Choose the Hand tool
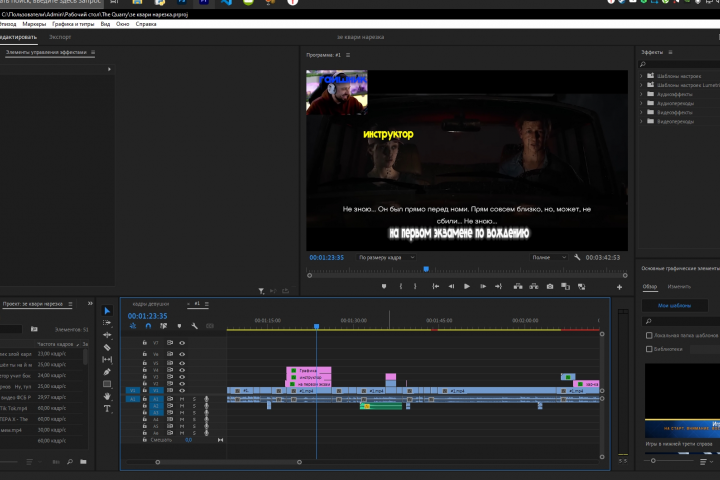 (x=107, y=396)
